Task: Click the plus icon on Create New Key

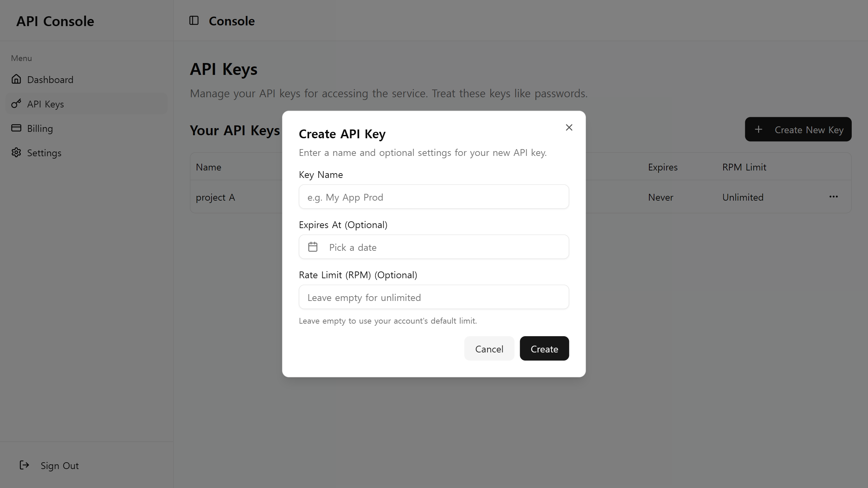Action: pos(758,129)
